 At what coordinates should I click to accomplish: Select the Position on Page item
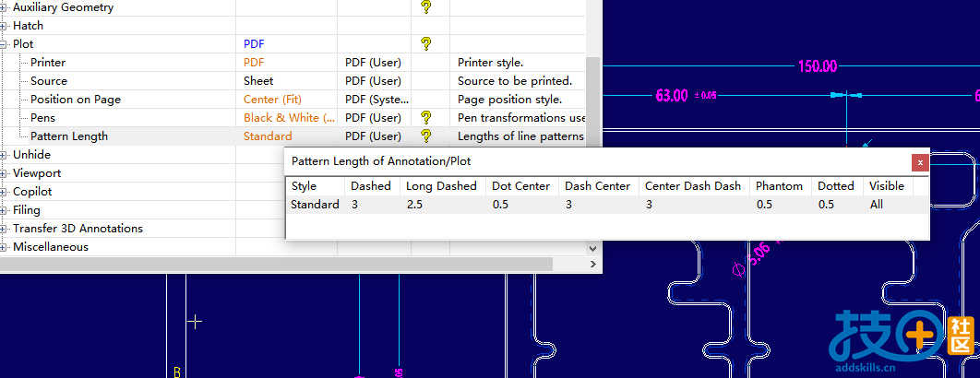point(75,100)
